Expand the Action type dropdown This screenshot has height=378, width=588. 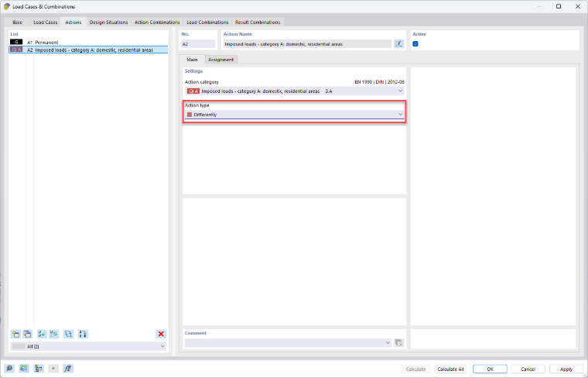[294, 115]
